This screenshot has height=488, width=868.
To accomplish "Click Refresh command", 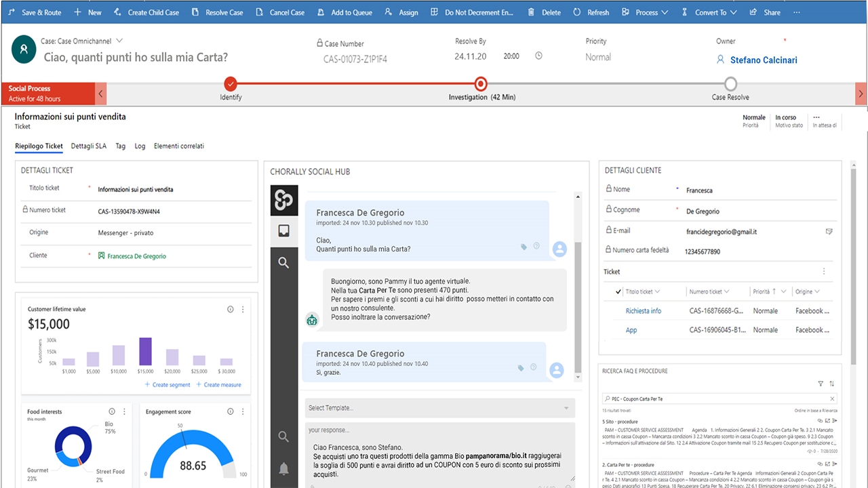I will click(591, 12).
